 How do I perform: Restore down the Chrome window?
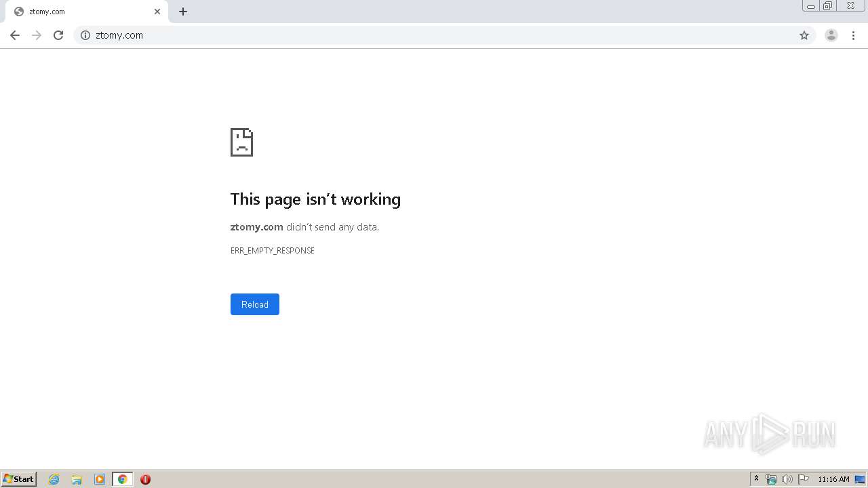click(828, 6)
